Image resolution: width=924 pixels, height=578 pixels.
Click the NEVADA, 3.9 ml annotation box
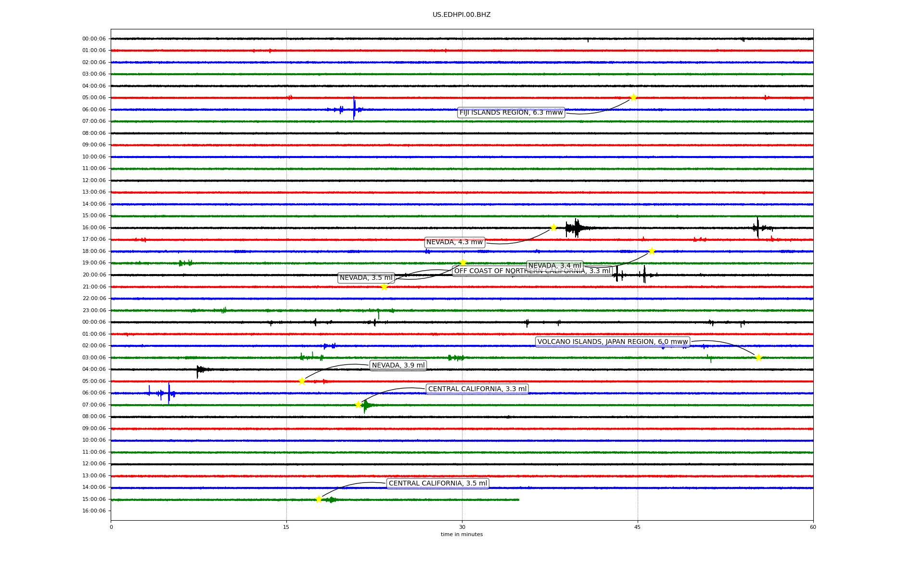pos(398,366)
